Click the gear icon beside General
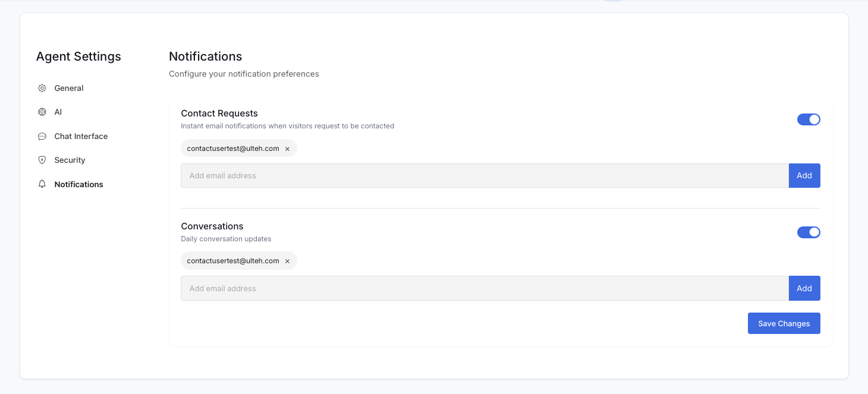Image resolution: width=868 pixels, height=394 pixels. point(42,88)
